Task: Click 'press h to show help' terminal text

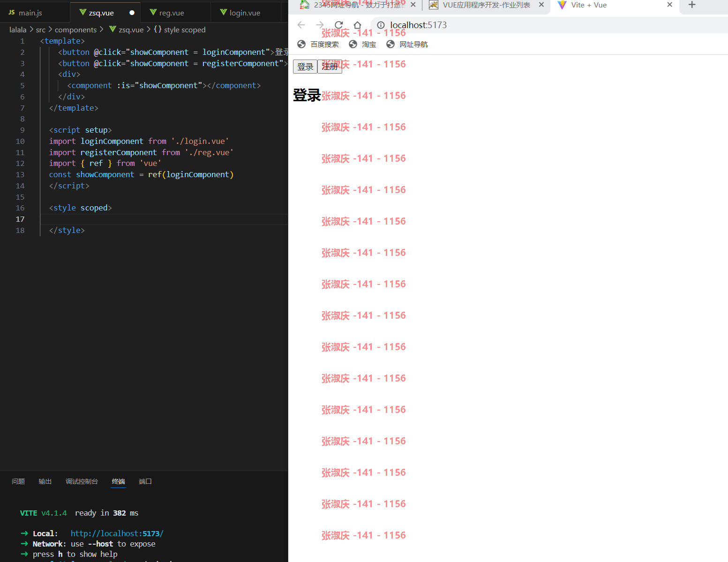Action: (75, 554)
